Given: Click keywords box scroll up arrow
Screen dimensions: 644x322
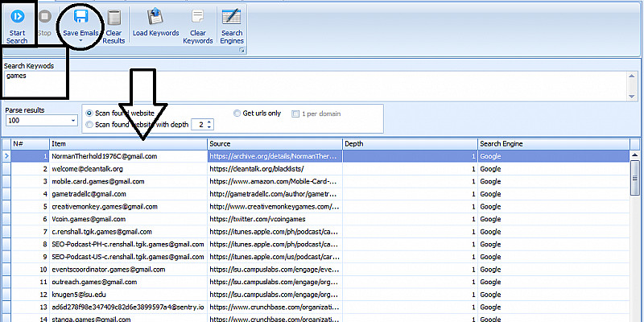Looking at the screenshot, I should 632,76.
